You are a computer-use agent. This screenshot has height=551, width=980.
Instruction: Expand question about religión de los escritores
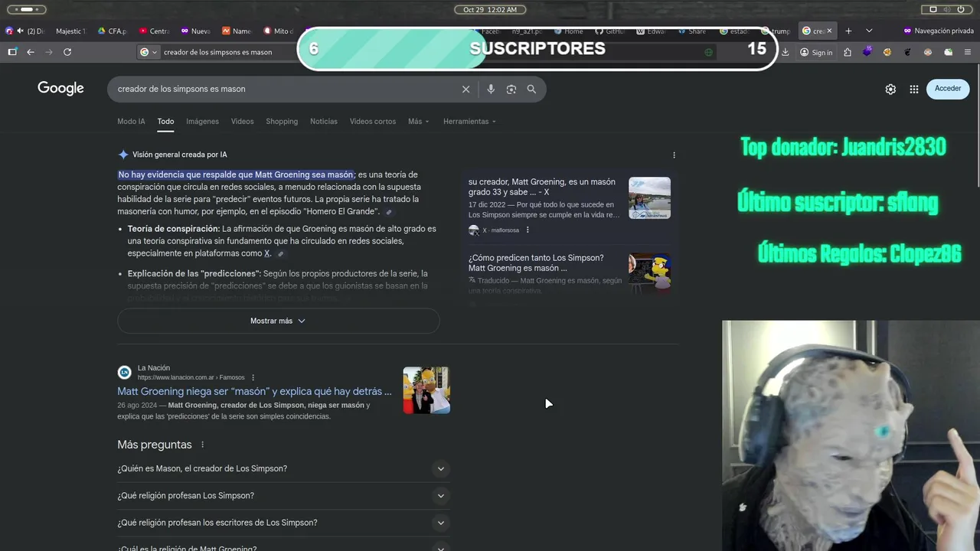coord(283,523)
